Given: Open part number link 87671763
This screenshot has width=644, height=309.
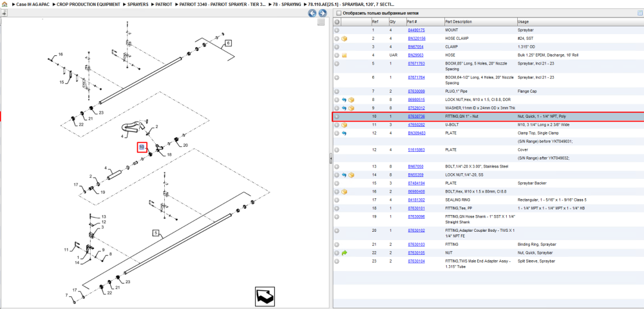Looking at the screenshot, I should coord(416,64).
